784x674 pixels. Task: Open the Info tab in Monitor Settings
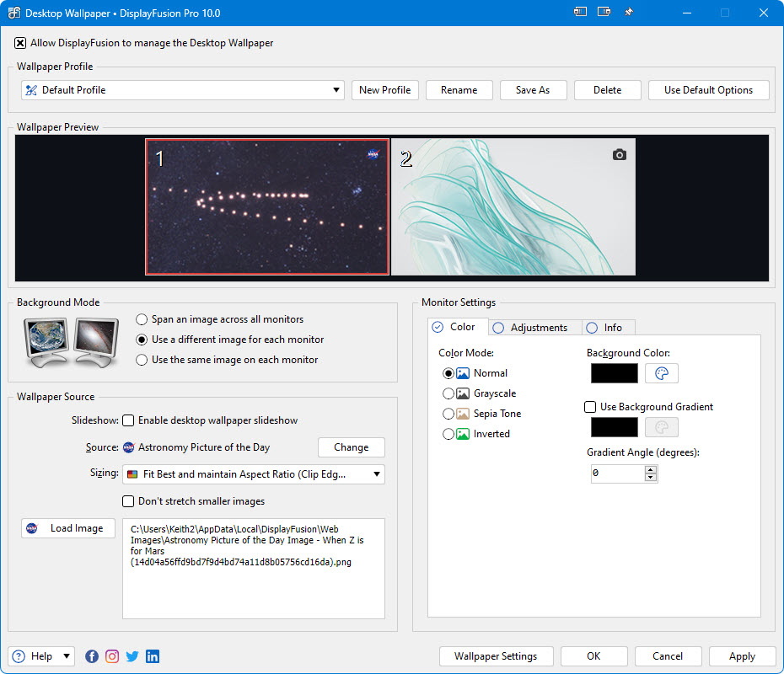609,327
